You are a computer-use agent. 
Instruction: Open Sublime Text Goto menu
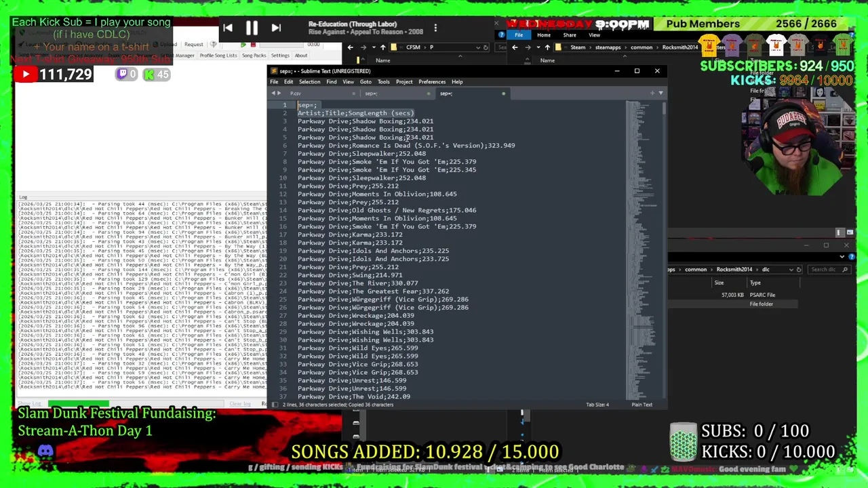click(366, 82)
